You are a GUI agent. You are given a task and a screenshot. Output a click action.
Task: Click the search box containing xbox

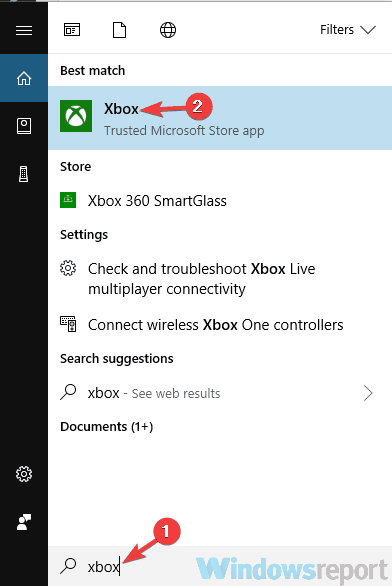220,566
